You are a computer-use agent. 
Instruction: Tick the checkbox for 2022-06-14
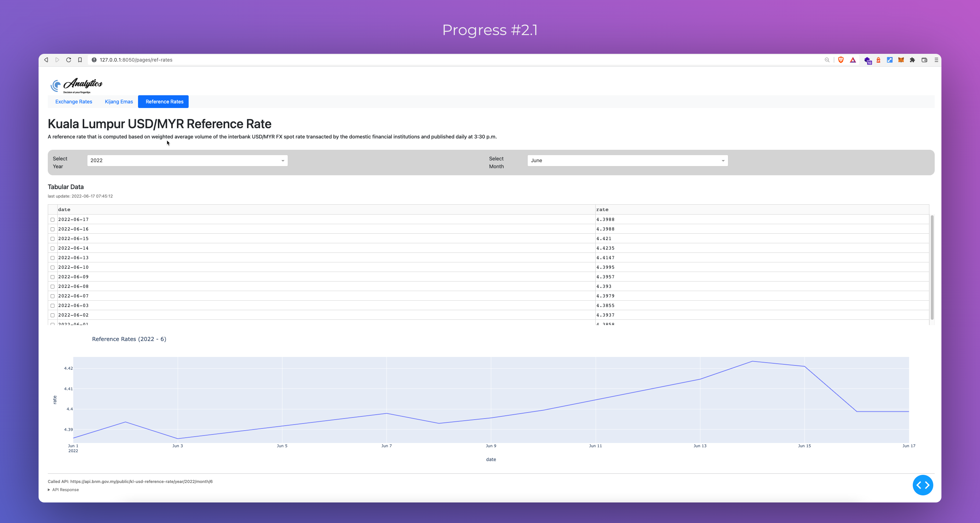click(x=52, y=248)
